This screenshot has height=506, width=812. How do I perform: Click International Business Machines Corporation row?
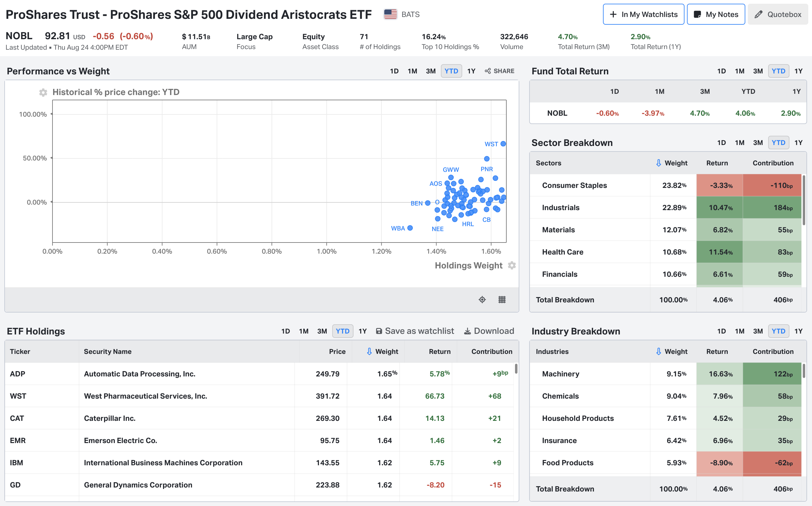259,463
